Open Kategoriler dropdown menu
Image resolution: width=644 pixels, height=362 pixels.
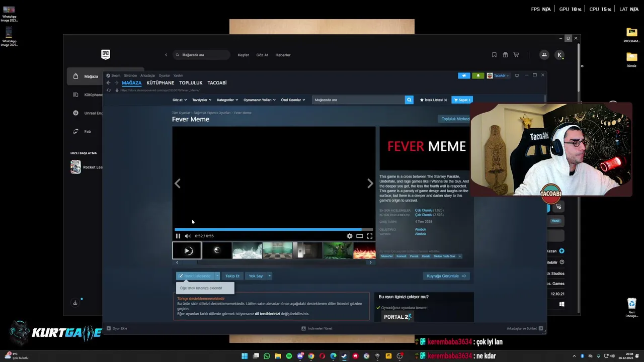(227, 100)
